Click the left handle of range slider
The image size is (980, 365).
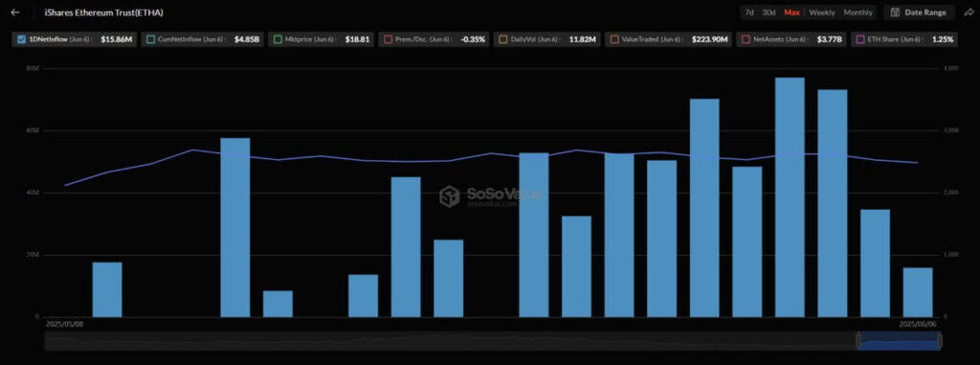click(x=858, y=341)
